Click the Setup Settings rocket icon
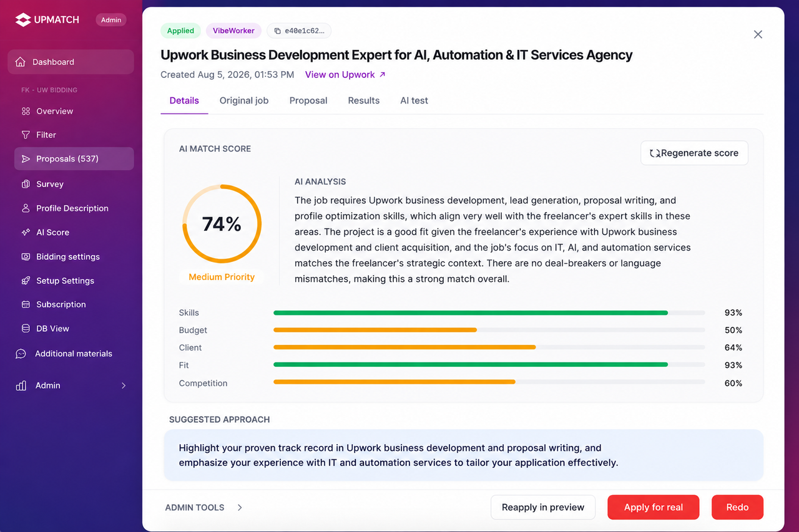Image resolution: width=799 pixels, height=532 pixels. [x=26, y=281]
